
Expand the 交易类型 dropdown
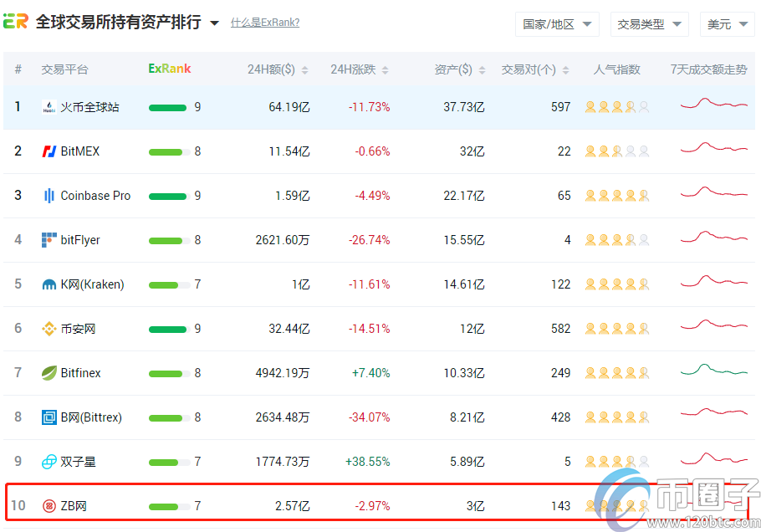pos(649,24)
